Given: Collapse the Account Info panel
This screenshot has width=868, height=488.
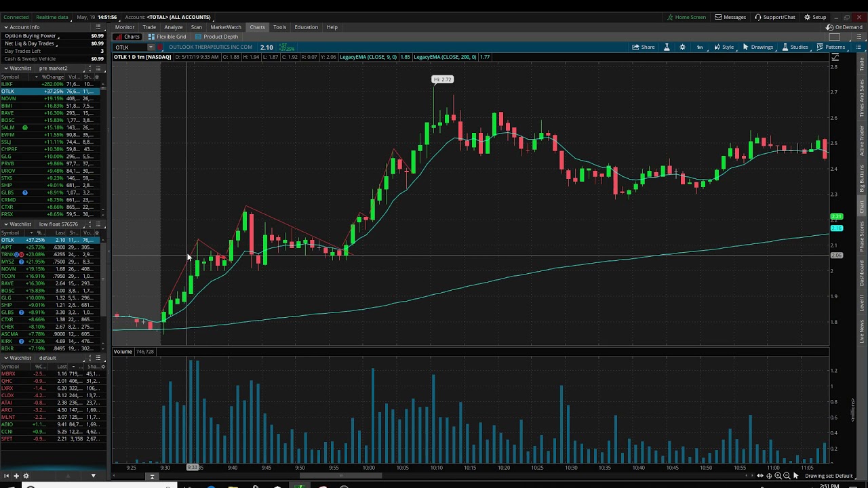Looking at the screenshot, I should (5, 27).
